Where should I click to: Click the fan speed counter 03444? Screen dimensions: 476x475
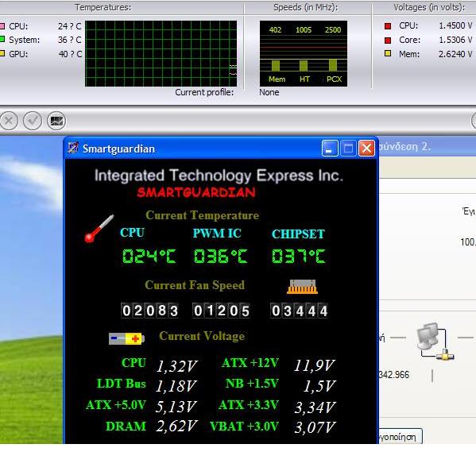point(300,311)
